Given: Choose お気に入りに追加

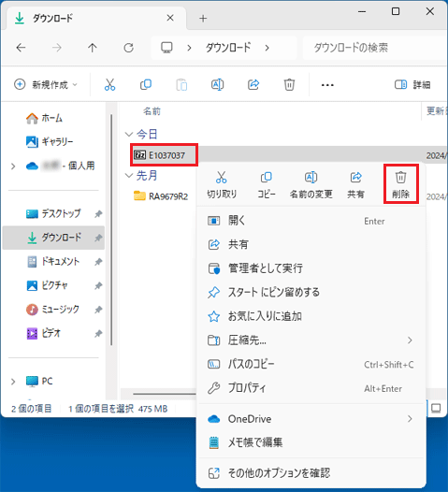Looking at the screenshot, I should [x=311, y=316].
